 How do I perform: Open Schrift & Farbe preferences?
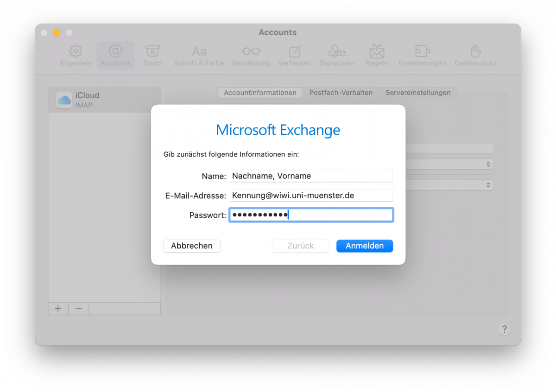(x=199, y=56)
